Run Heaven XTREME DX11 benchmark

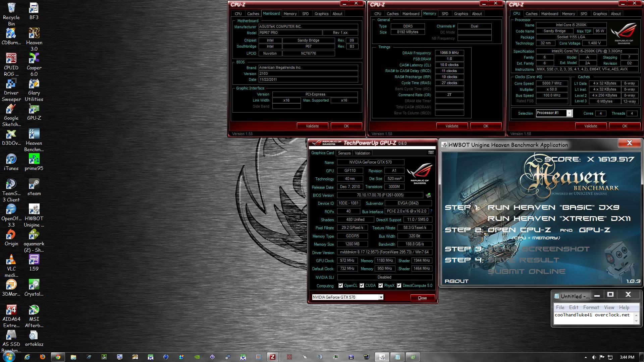(x=559, y=219)
